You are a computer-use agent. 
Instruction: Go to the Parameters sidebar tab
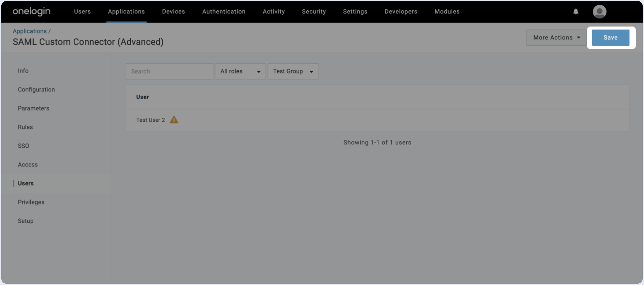point(34,108)
